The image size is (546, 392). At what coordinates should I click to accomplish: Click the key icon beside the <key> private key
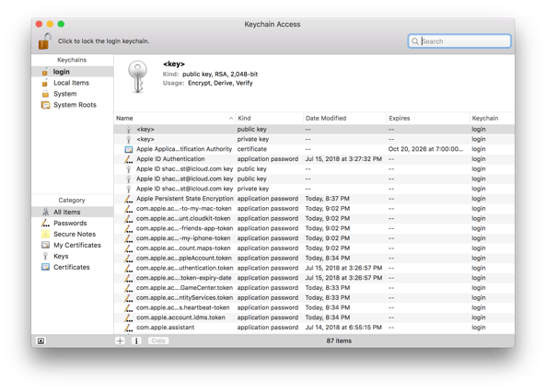click(x=129, y=139)
